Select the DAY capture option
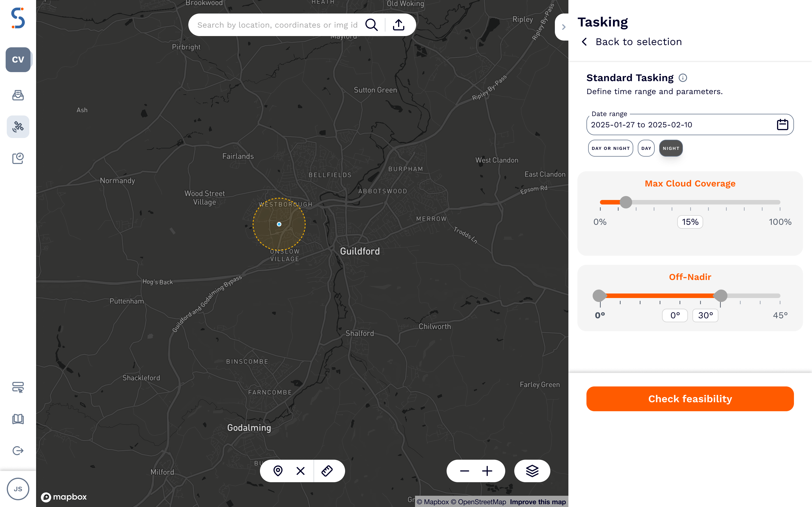Screen dimensions: 812x507 point(646,148)
